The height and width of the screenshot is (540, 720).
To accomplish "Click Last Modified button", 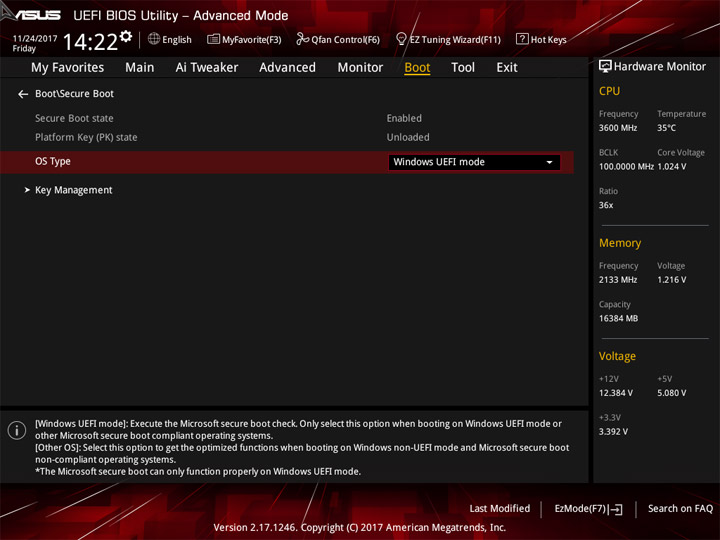I will click(500, 509).
